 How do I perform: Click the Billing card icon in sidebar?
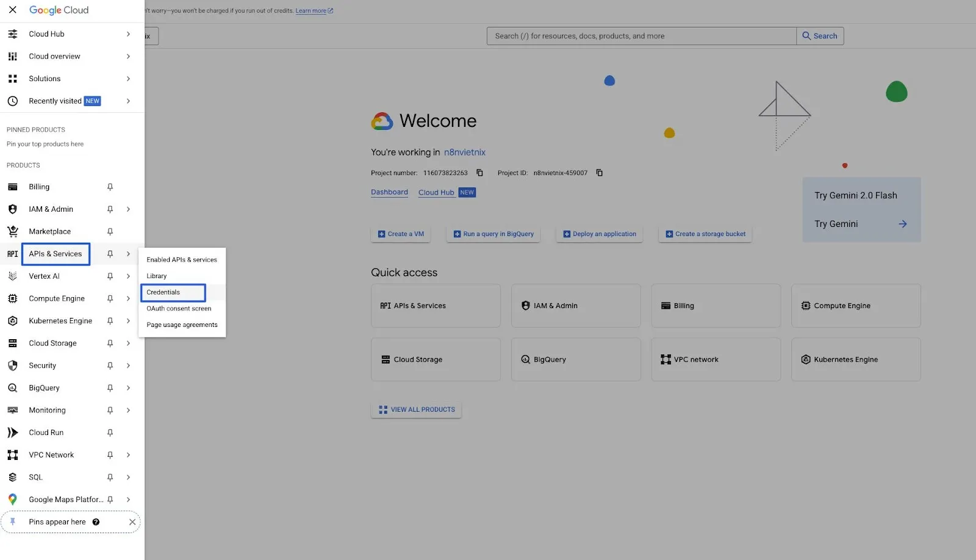(12, 187)
